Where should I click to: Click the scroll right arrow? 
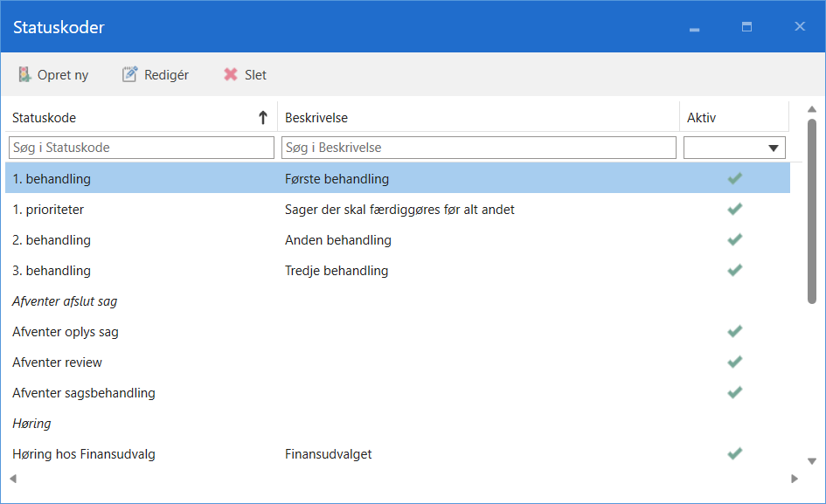(x=795, y=479)
